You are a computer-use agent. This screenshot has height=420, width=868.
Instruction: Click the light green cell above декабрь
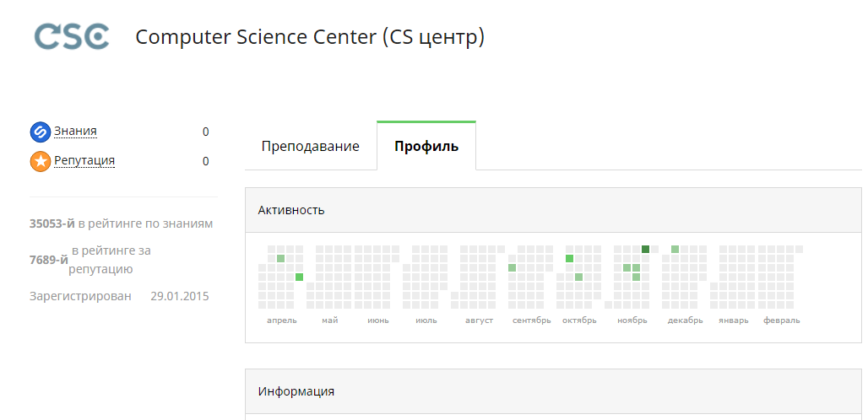pos(675,249)
